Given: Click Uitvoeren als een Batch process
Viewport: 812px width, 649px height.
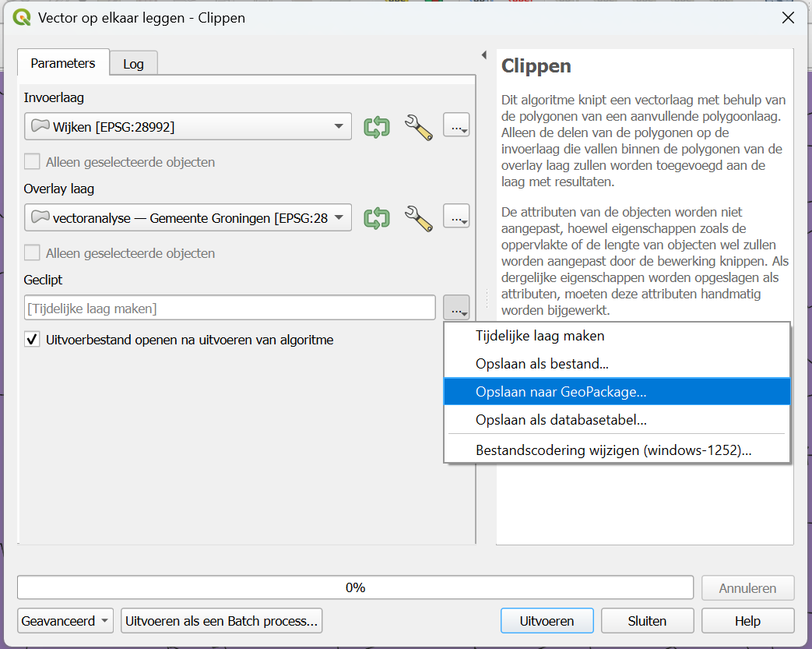Looking at the screenshot, I should (221, 621).
